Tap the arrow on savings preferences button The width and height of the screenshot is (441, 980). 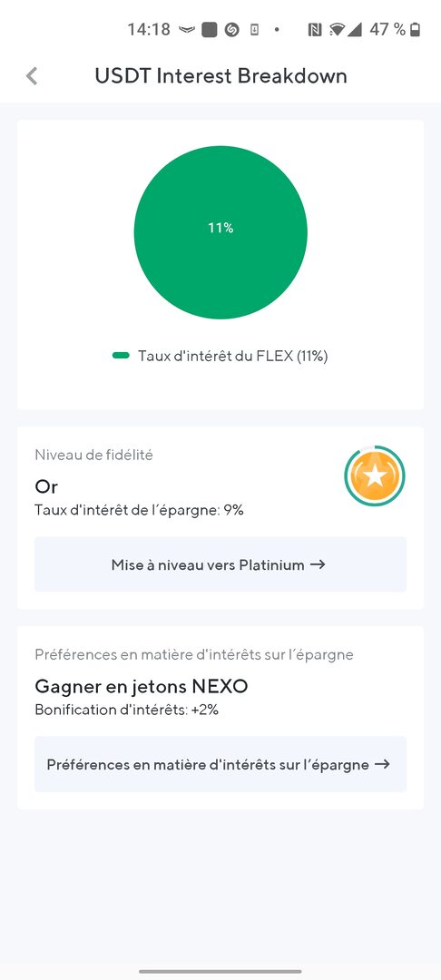(382, 764)
